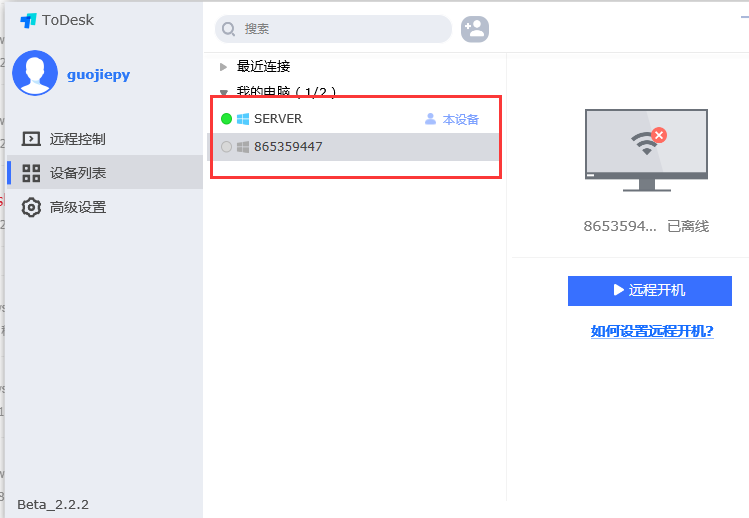749x518 pixels.
Task: Click the offline monitor thumbnail
Action: coord(646,150)
